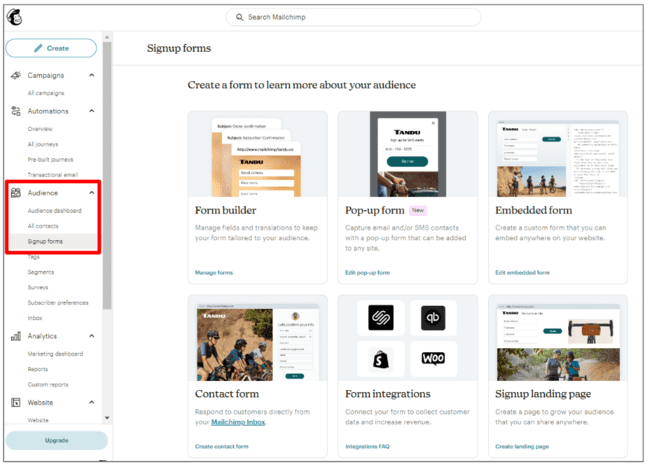
Task: Click the pencil icon in Create button
Action: 38,48
